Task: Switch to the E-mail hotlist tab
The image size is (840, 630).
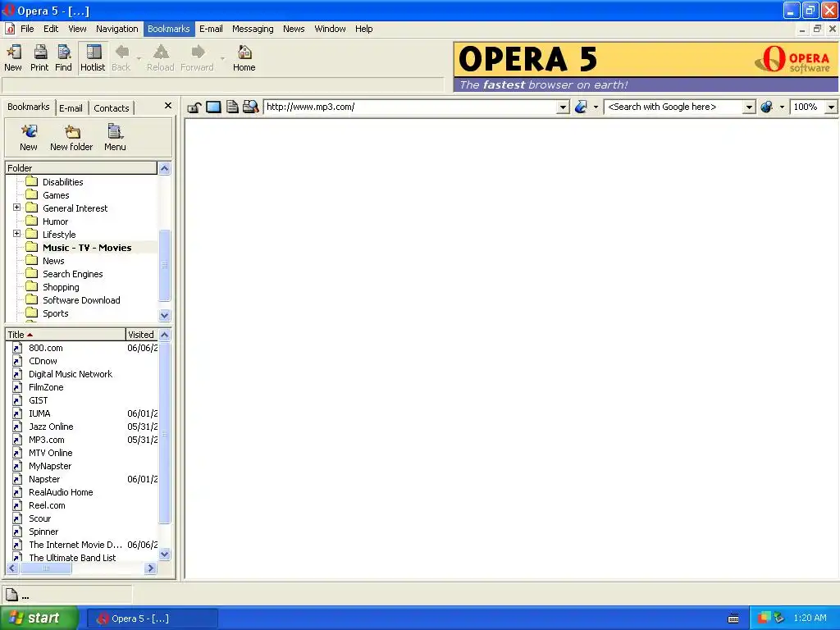Action: (71, 108)
